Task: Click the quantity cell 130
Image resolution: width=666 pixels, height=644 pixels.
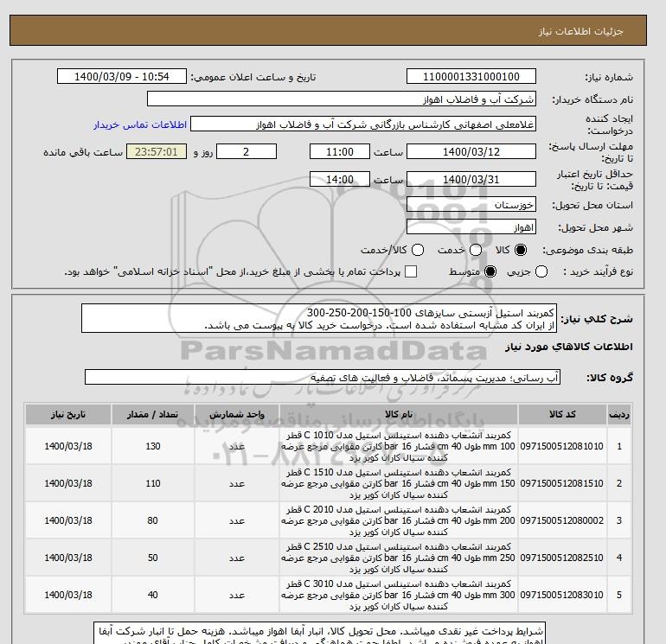Action: click(x=153, y=446)
